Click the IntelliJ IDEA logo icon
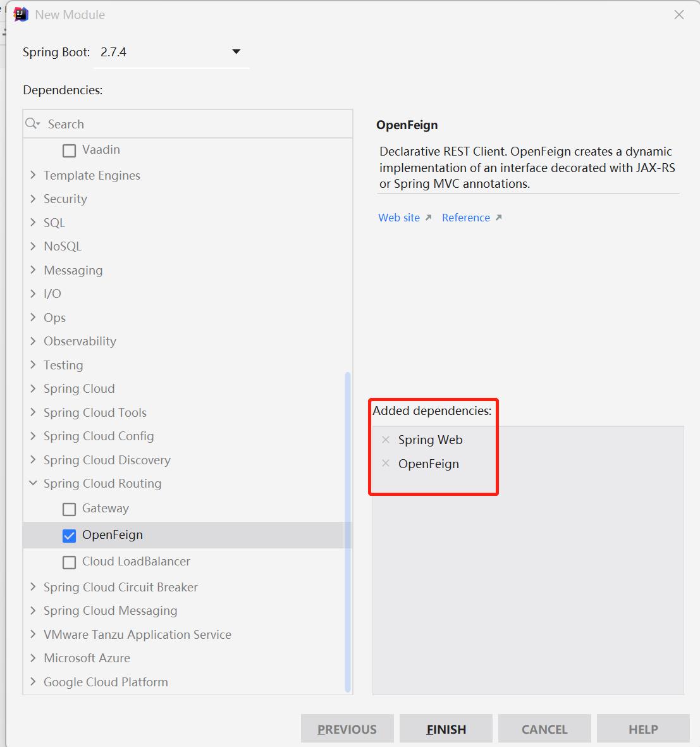 pyautogui.click(x=21, y=15)
